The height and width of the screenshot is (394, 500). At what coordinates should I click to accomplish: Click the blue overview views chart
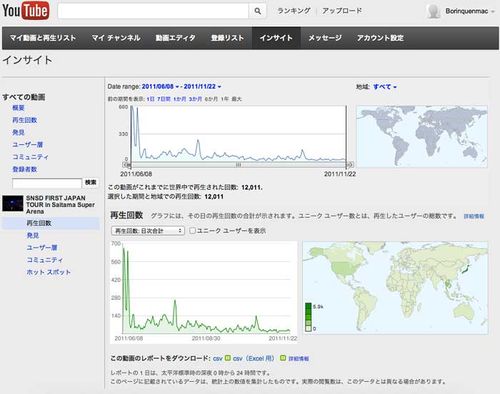click(238, 133)
